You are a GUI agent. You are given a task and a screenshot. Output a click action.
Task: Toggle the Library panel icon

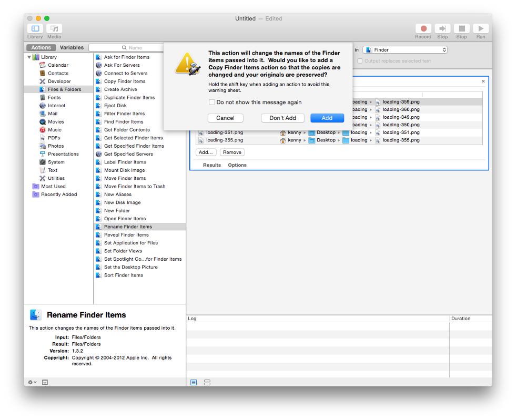[x=35, y=28]
